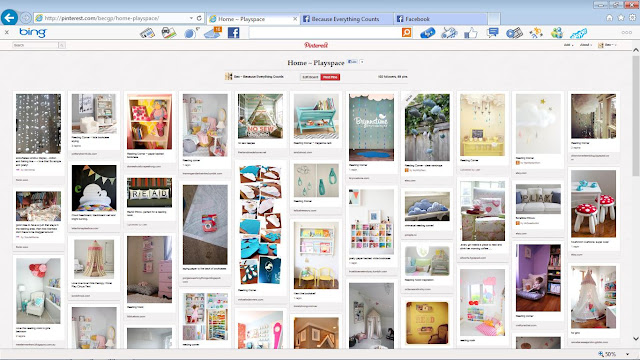Click the refresh icon in the address bar
Screen dimensions: 640x360
click(199, 18)
